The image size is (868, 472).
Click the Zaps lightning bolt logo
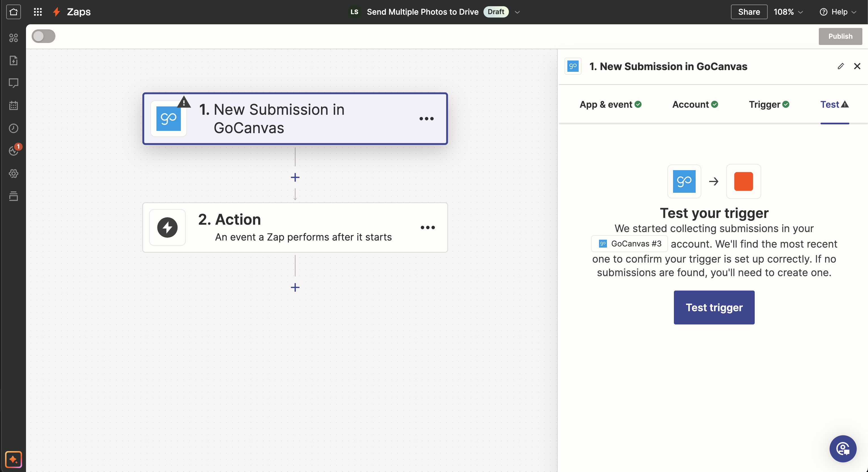click(x=57, y=12)
